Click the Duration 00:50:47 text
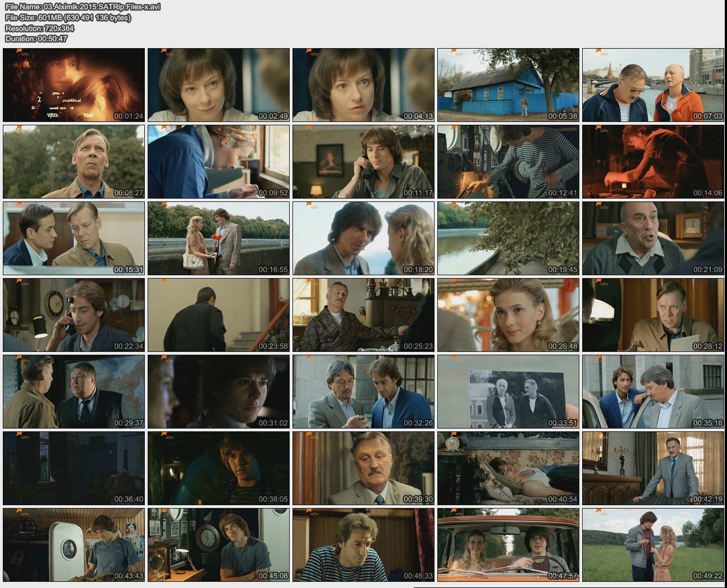This screenshot has width=727, height=588. [36, 39]
